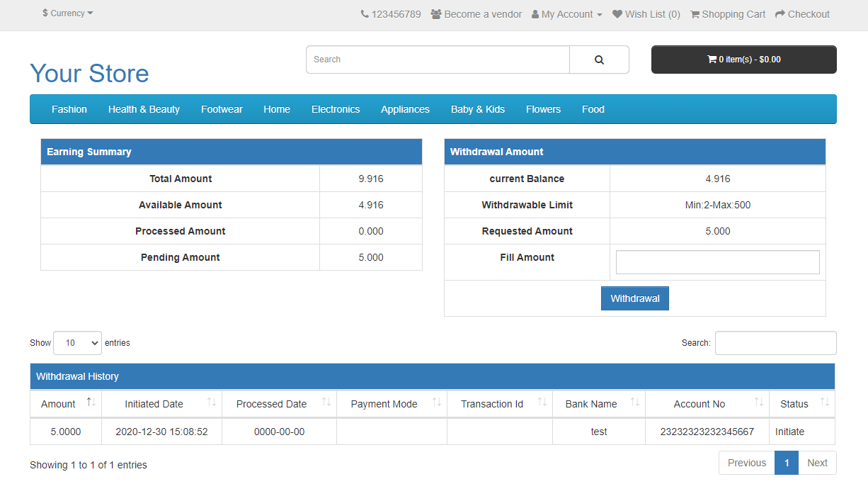Click the Next pagination button

[x=817, y=463]
